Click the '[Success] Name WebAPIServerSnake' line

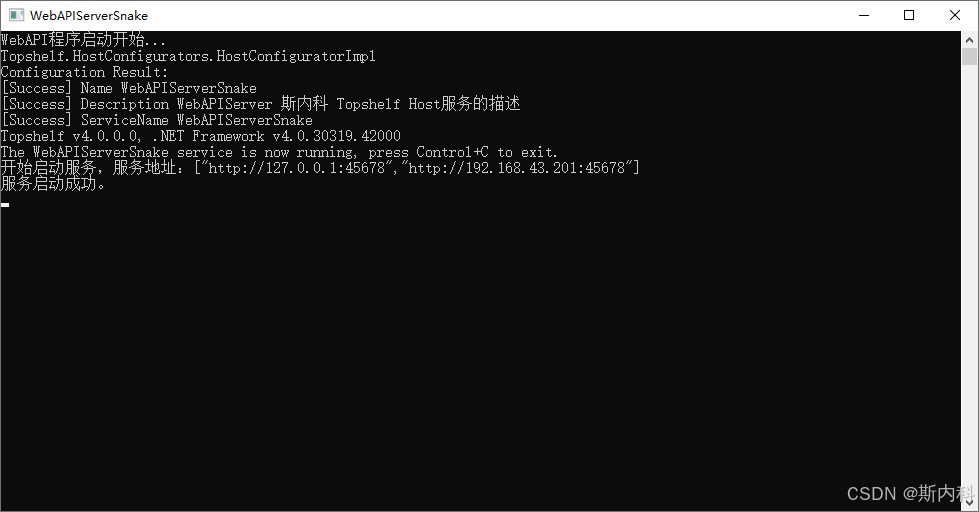tap(129, 88)
